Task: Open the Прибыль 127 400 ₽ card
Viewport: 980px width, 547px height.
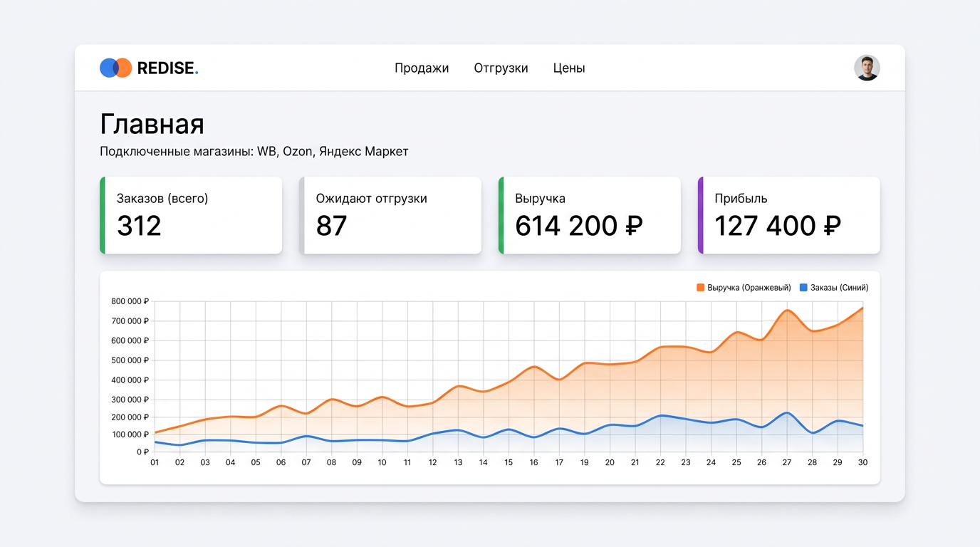Action: pyautogui.click(x=789, y=215)
